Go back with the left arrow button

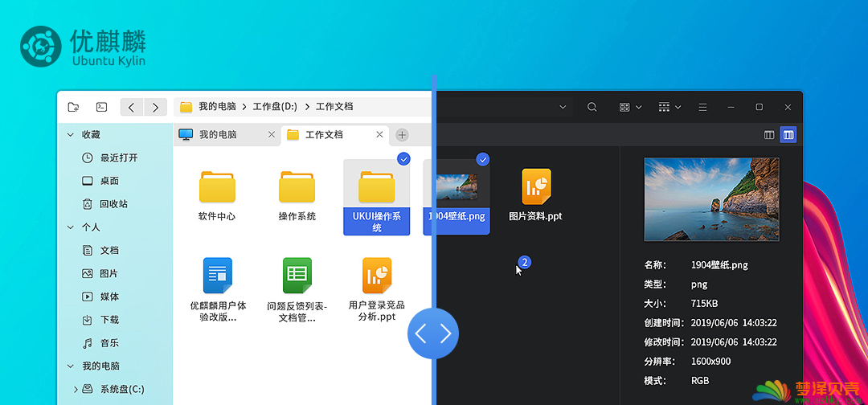tap(132, 107)
